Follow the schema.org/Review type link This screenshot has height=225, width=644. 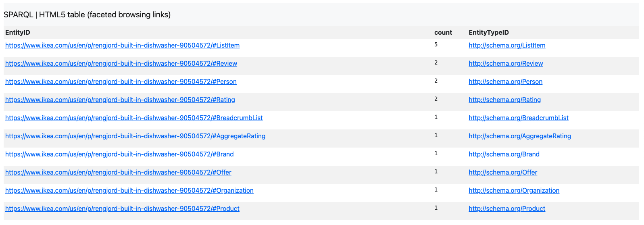(506, 64)
